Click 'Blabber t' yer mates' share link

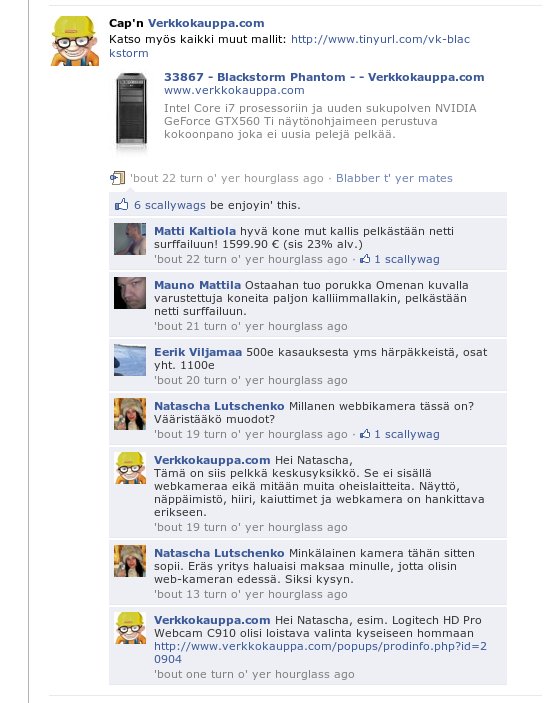tap(394, 178)
